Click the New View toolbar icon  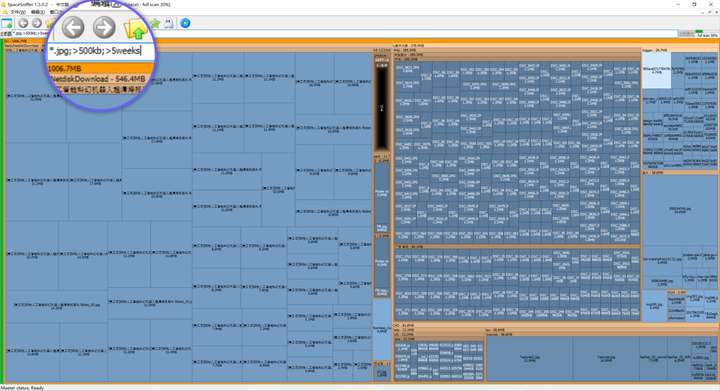pos(7,23)
